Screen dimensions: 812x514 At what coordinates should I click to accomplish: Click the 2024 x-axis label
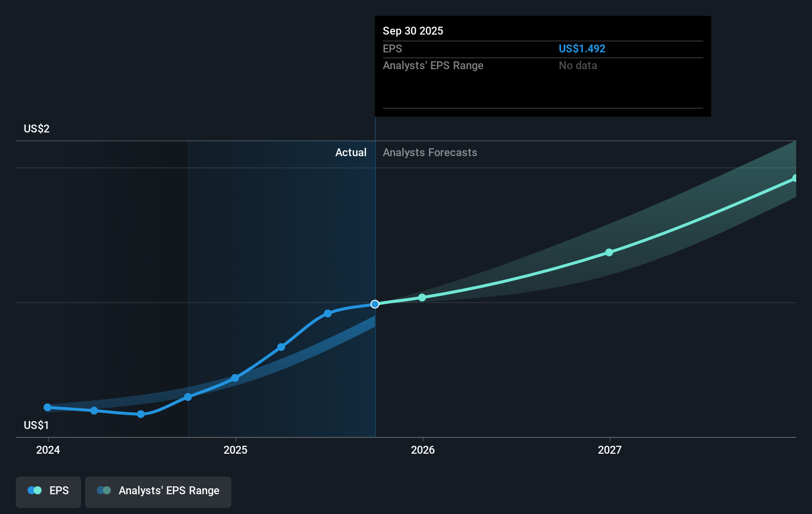coord(48,450)
